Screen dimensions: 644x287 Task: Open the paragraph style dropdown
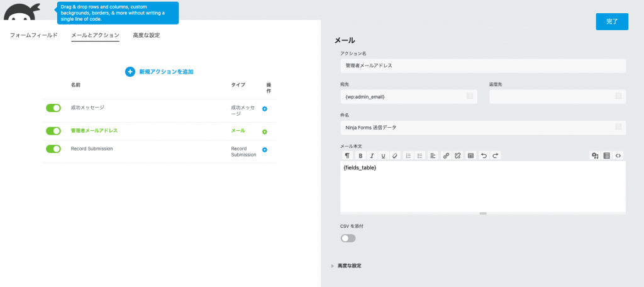(x=347, y=155)
